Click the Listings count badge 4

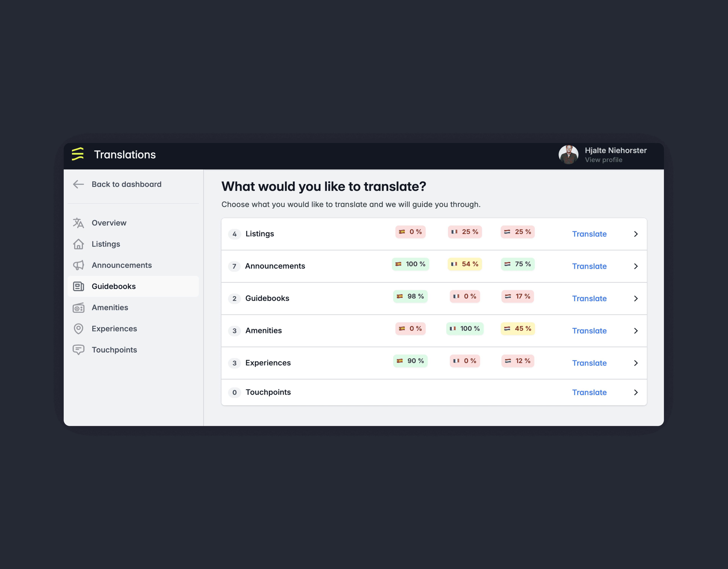coord(234,234)
